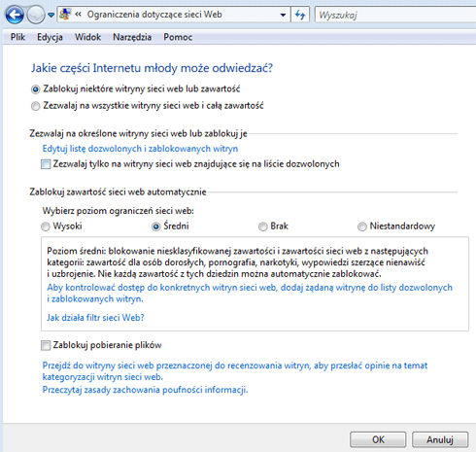This screenshot has height=452, width=476.
Task: Open the Narzędzia menu
Action: tap(132, 37)
